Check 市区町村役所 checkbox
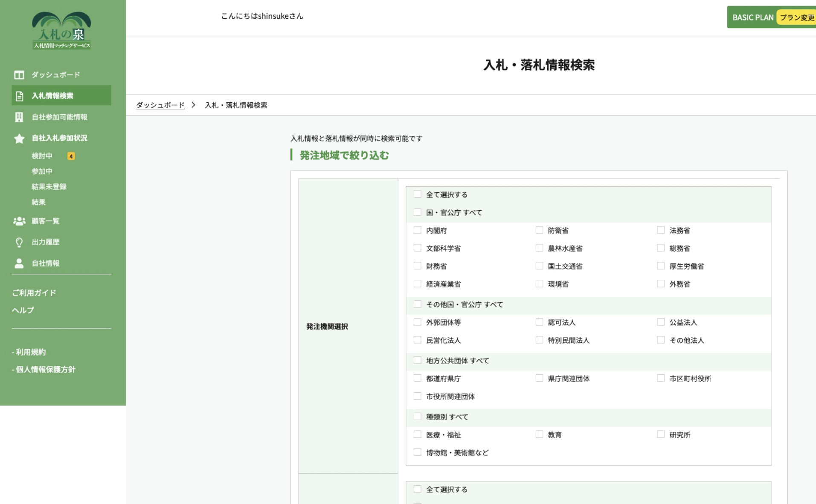Viewport: 816px width, 504px height. point(661,379)
